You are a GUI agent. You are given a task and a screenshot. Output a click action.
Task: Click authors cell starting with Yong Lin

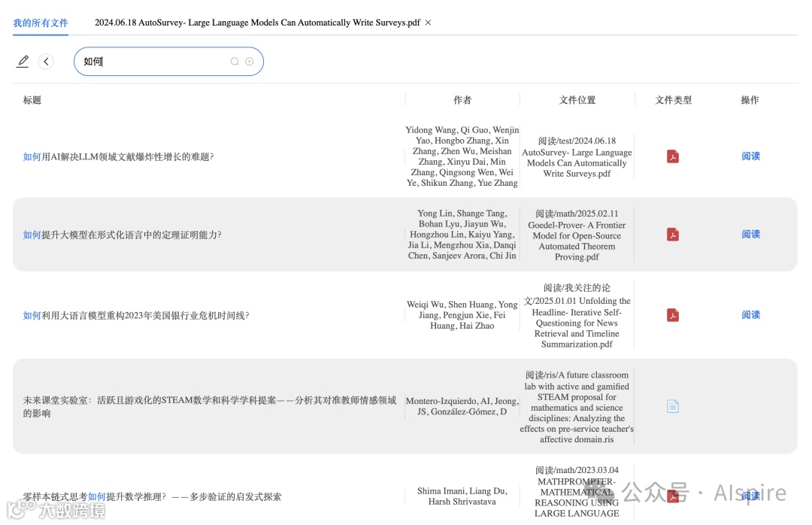pos(462,234)
